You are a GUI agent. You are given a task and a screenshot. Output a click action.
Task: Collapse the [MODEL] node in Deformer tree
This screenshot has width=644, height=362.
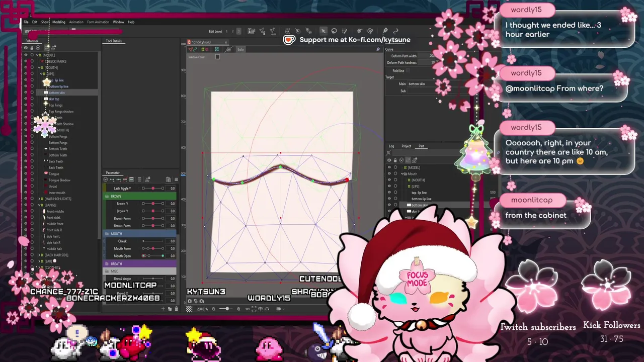[x=37, y=55]
